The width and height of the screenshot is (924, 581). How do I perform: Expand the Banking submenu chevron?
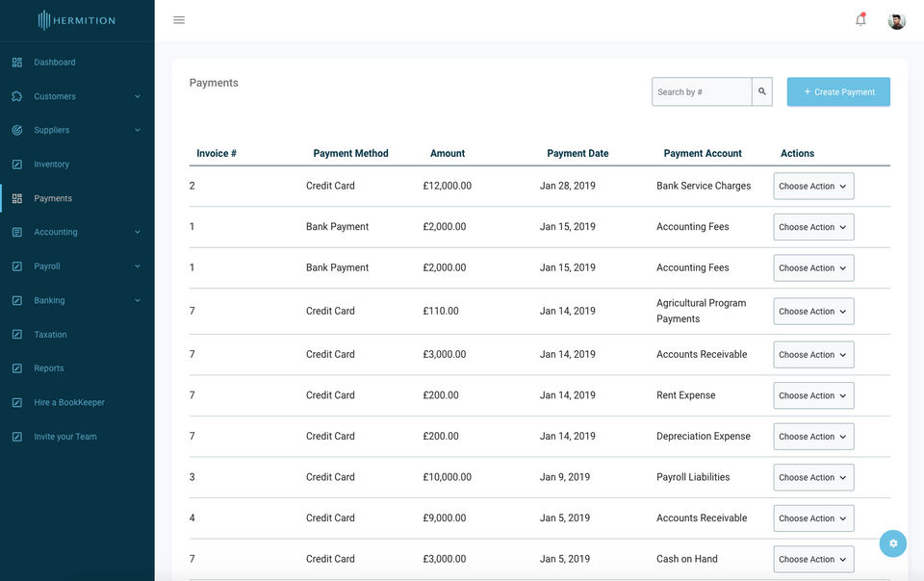point(138,300)
